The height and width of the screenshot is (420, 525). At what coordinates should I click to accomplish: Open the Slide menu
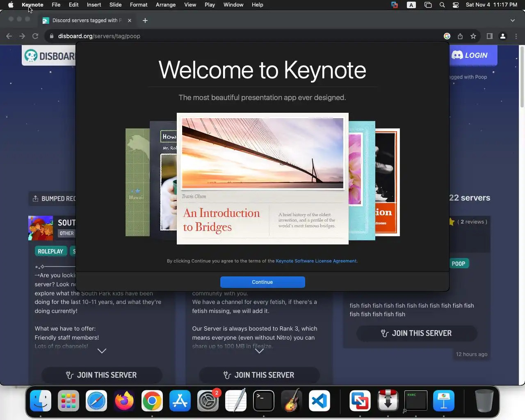116,5
